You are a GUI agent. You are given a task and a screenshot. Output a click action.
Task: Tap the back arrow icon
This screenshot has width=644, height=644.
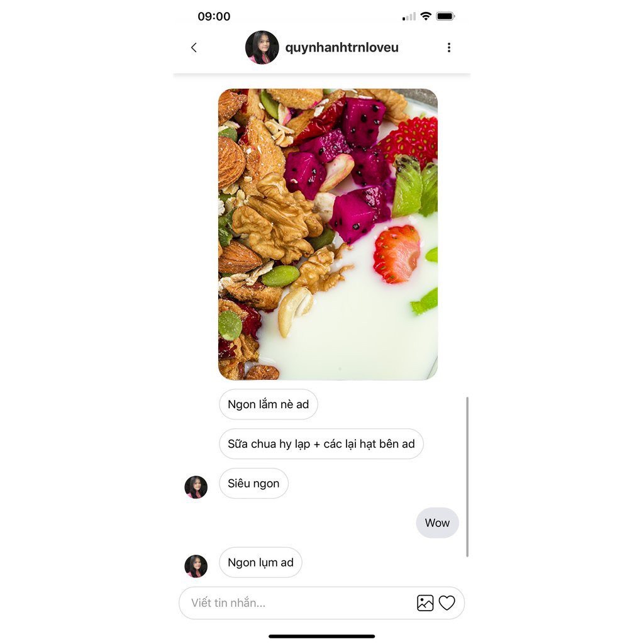click(194, 48)
